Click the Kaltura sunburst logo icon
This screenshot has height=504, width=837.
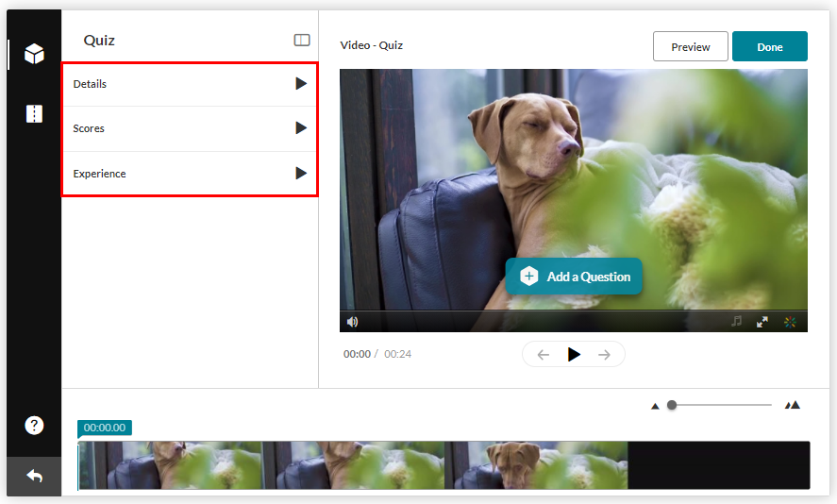click(790, 322)
